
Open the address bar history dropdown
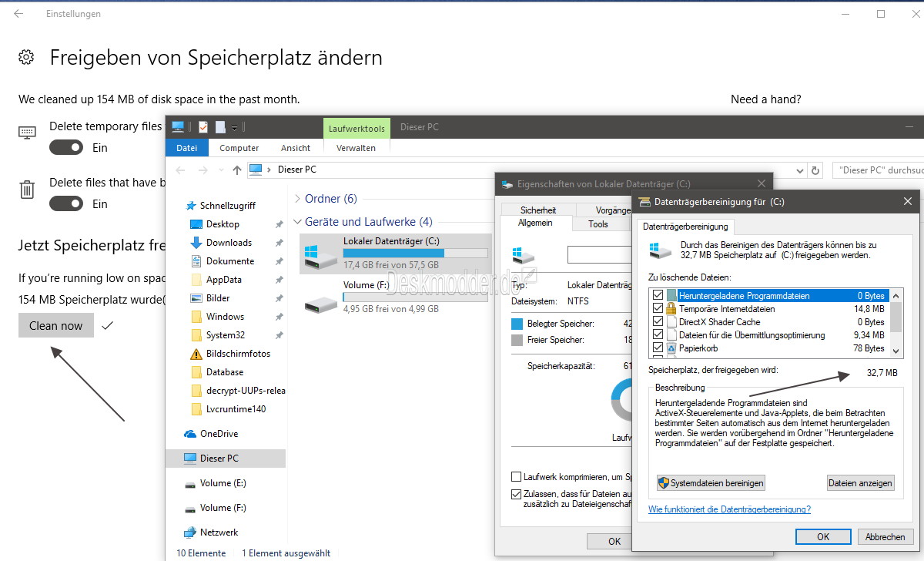pyautogui.click(x=798, y=170)
